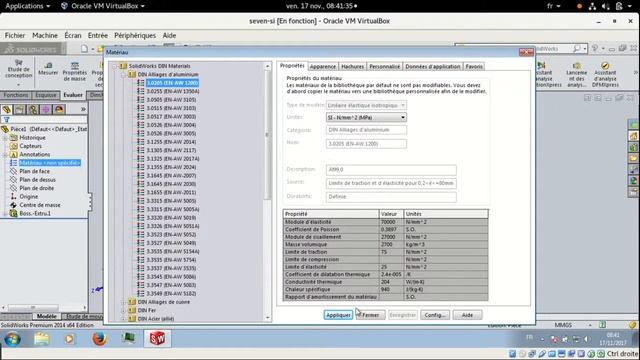The image size is (640, 360).
Task: Open file explorer from Windows taskbar
Action: (x=41, y=339)
